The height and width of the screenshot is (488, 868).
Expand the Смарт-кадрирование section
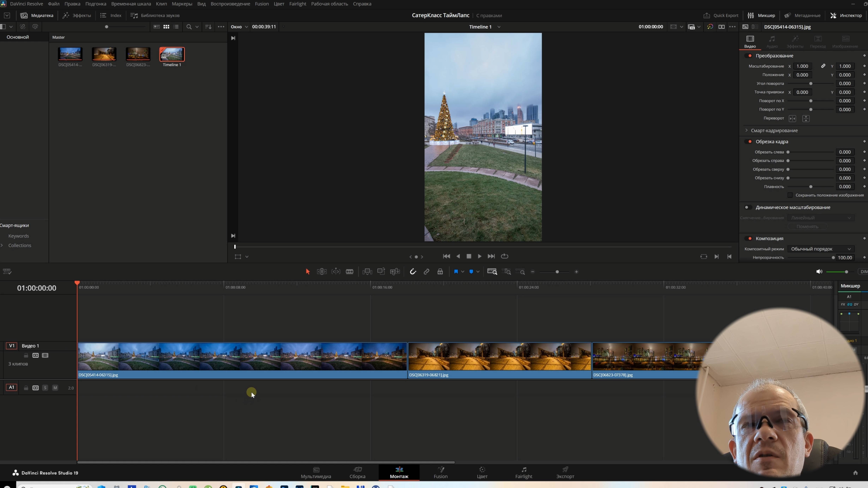click(x=746, y=130)
